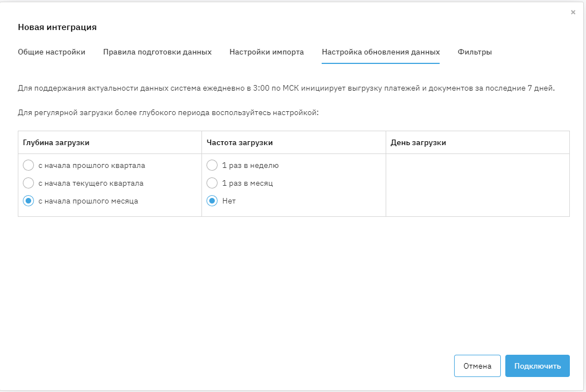586x392 pixels.
Task: Set frequency to '1 раз в месяц'
Action: (x=212, y=183)
